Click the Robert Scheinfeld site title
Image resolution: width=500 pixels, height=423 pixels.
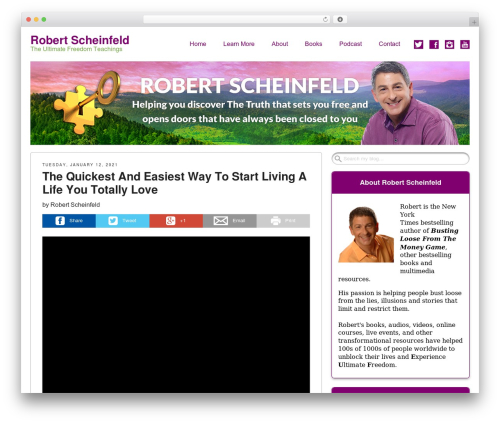pyautogui.click(x=80, y=40)
